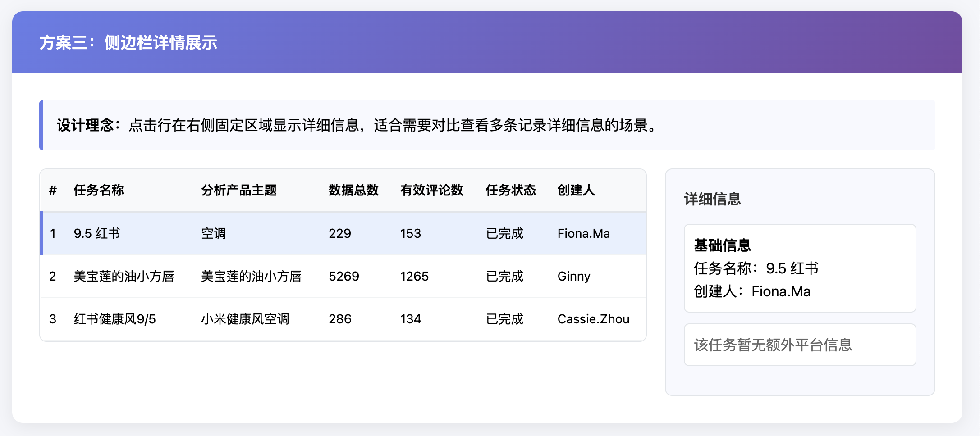980x436 pixels.
Task: Click the 创建人 column header
Action: pyautogui.click(x=576, y=190)
